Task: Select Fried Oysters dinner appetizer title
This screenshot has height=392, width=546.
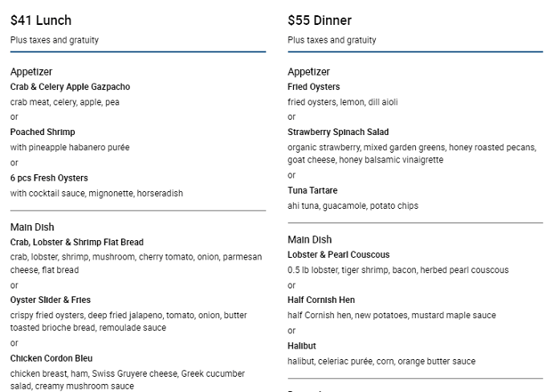Action: (x=314, y=87)
